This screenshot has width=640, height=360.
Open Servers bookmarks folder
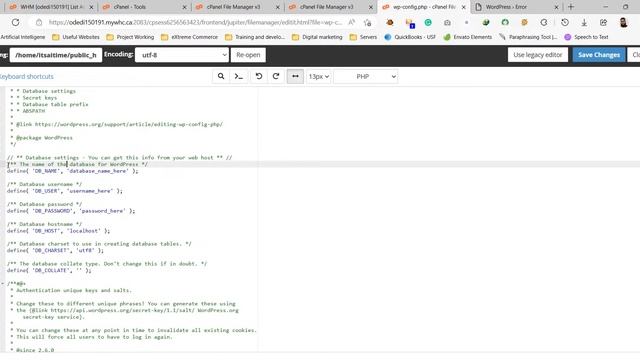[363, 37]
